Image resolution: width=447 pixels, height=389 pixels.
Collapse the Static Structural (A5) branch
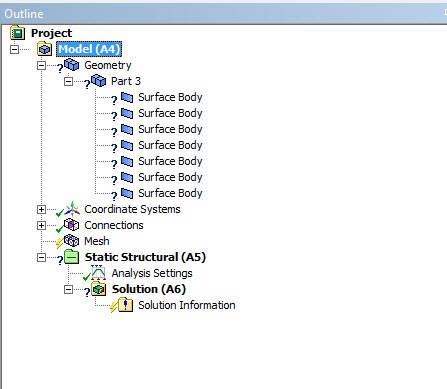tap(41, 257)
